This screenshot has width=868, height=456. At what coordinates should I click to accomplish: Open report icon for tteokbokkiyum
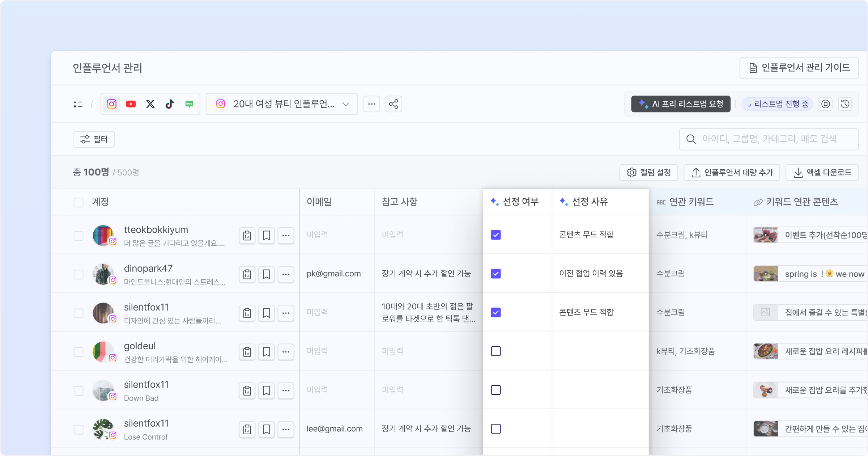247,236
